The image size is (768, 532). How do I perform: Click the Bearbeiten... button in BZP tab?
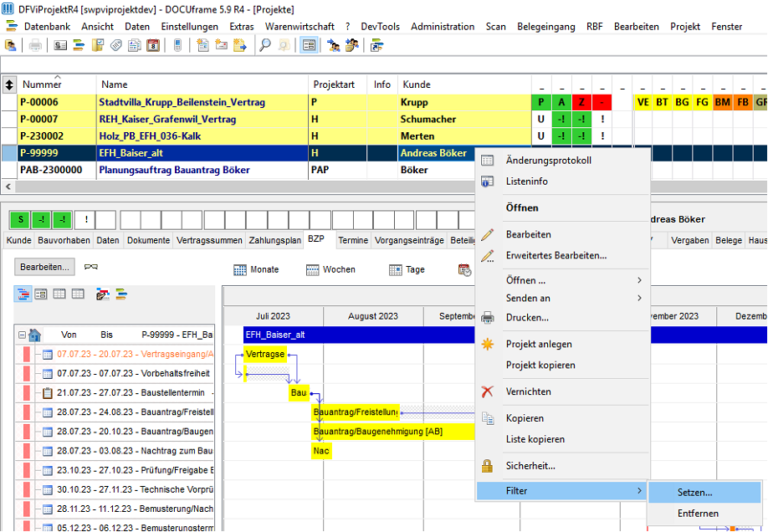tap(44, 267)
